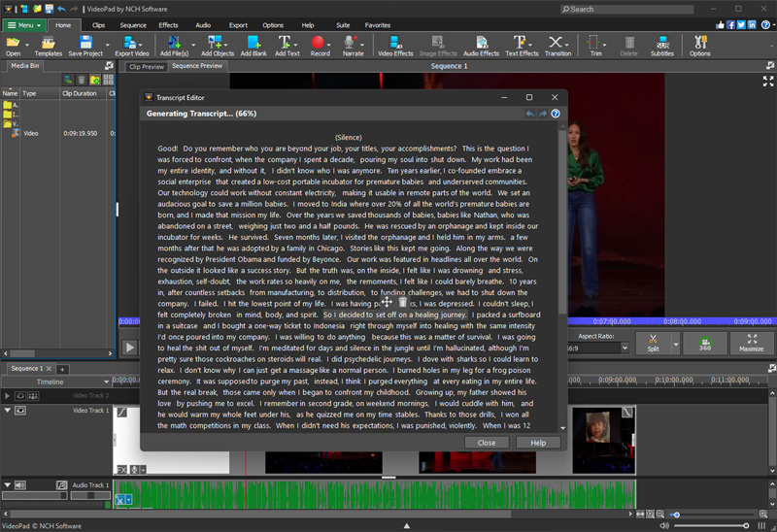Open the Templates tool
Image resolution: width=777 pixels, height=532 pixels.
pos(48,46)
